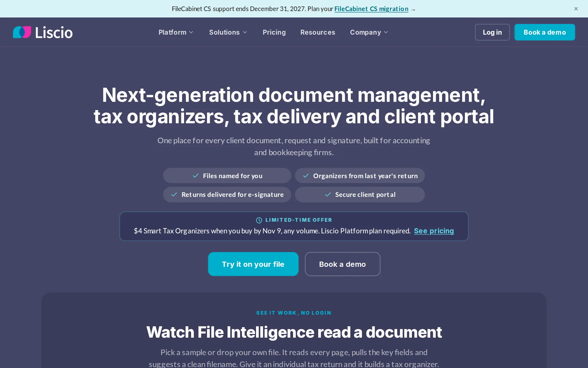Click the Files named for you pill

click(x=227, y=176)
